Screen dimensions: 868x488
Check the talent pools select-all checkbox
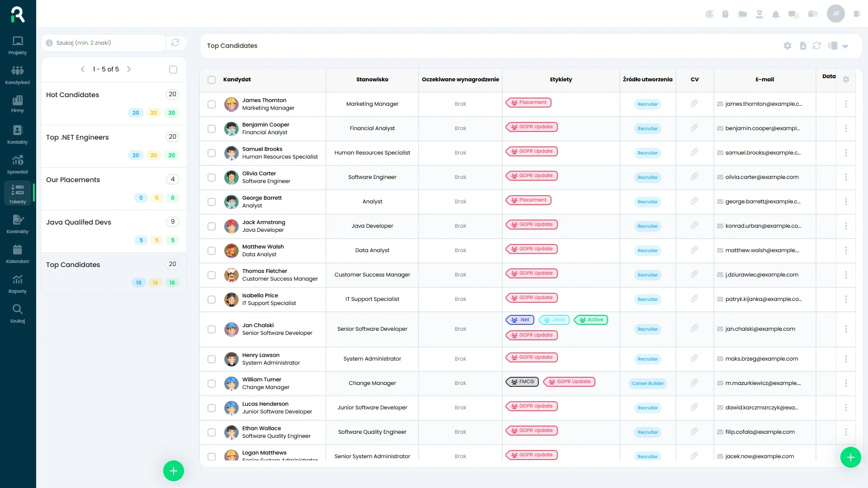pyautogui.click(x=173, y=70)
